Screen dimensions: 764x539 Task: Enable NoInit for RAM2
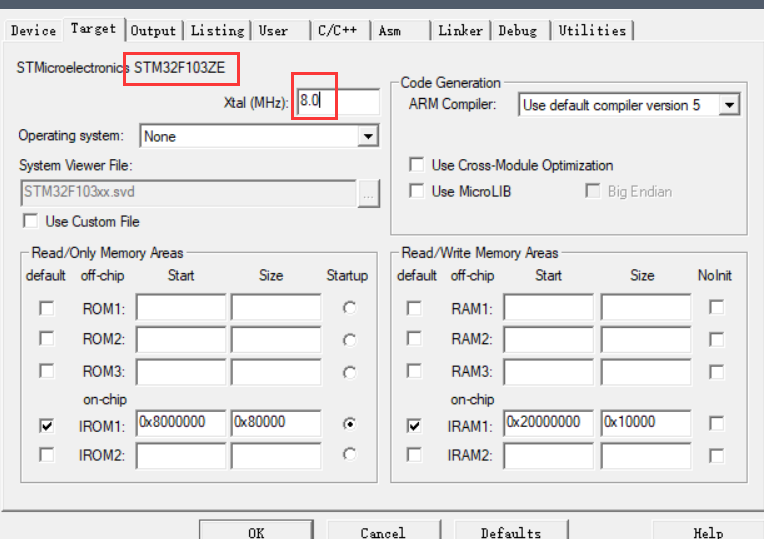coord(716,340)
